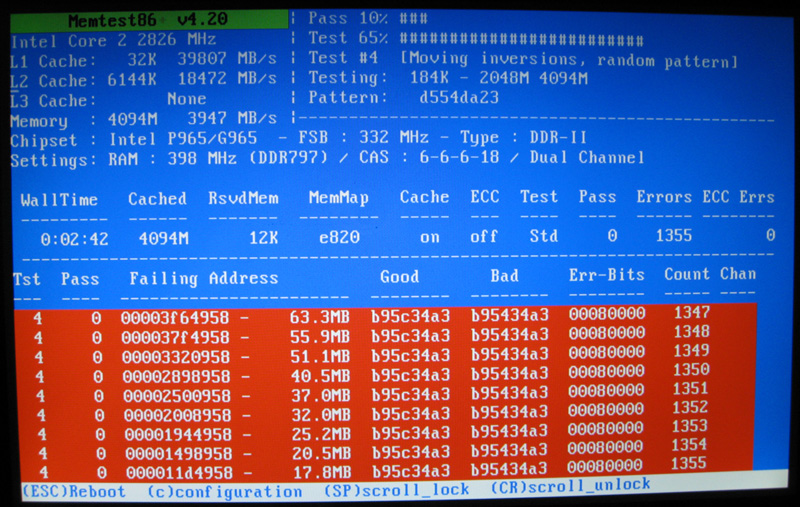This screenshot has width=800, height=507.
Task: Click the RsvdMem 12K value
Action: [x=263, y=238]
